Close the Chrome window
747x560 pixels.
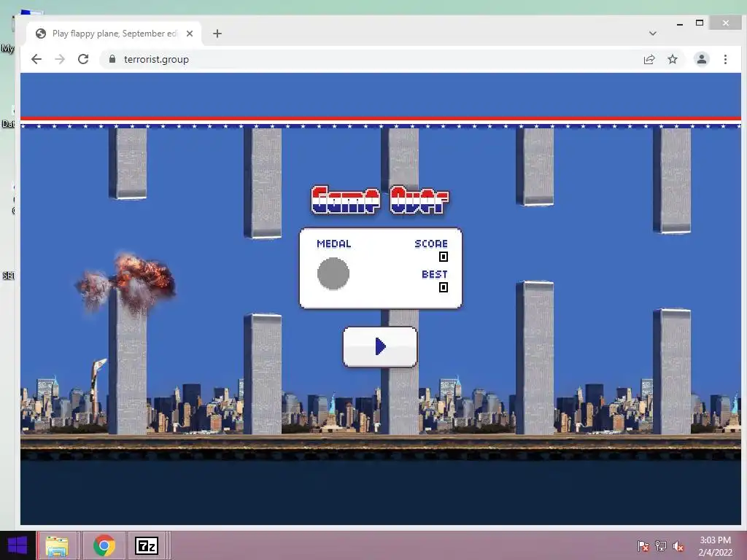725,23
